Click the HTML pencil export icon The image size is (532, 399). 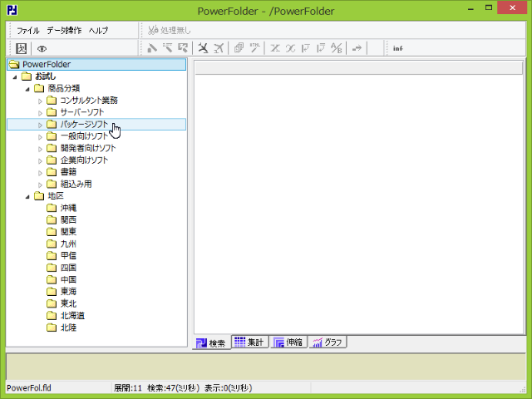point(255,48)
